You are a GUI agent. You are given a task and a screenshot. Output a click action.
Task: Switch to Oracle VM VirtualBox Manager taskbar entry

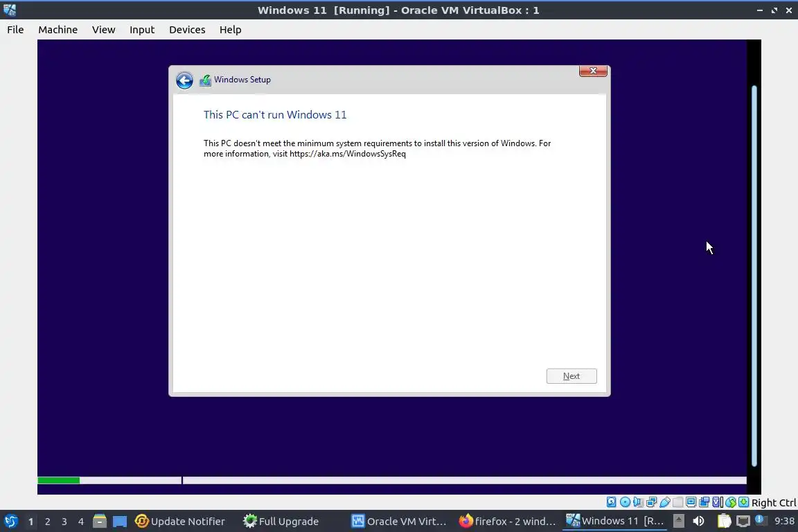399,521
